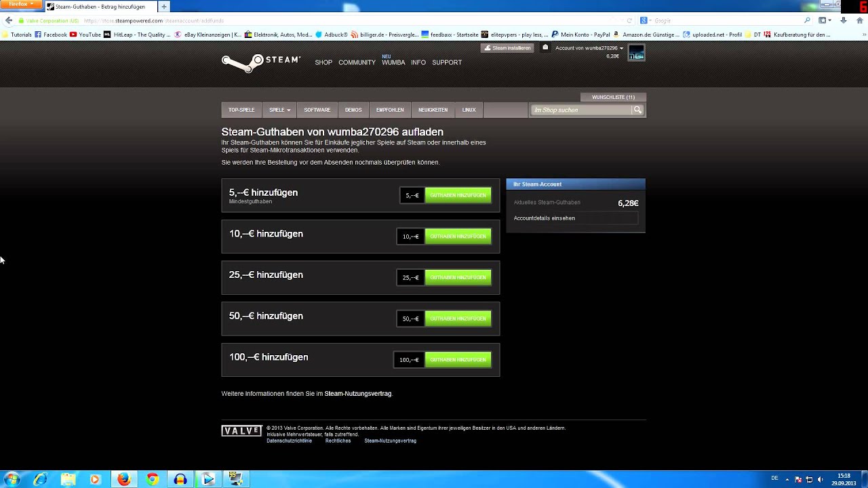The width and height of the screenshot is (868, 488).
Task: Open the Windows Start menu orb
Action: pyautogui.click(x=12, y=479)
